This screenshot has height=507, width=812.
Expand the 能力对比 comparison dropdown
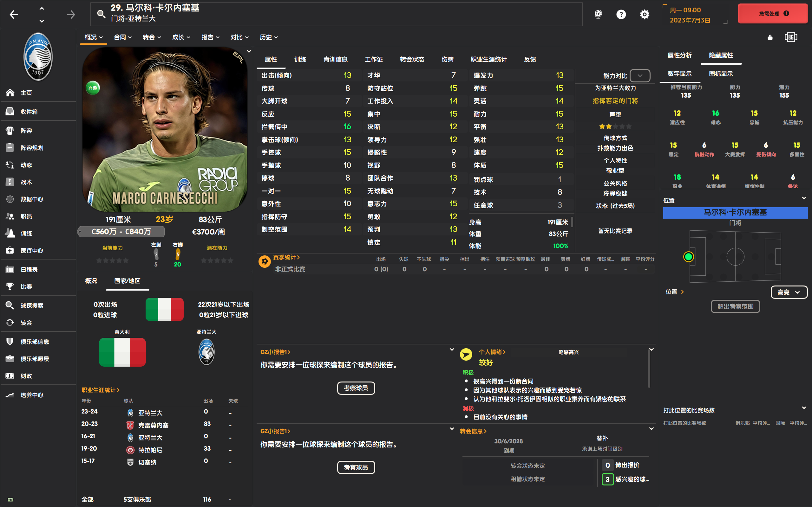click(x=639, y=76)
